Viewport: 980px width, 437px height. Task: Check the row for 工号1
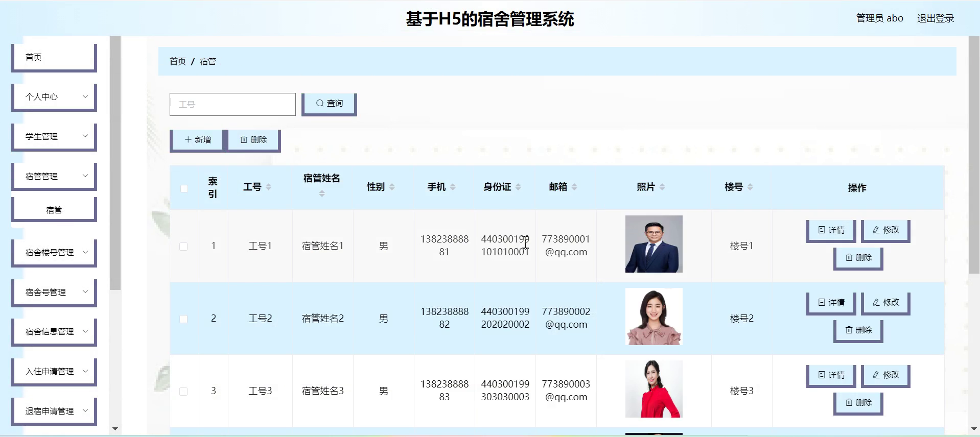(183, 247)
